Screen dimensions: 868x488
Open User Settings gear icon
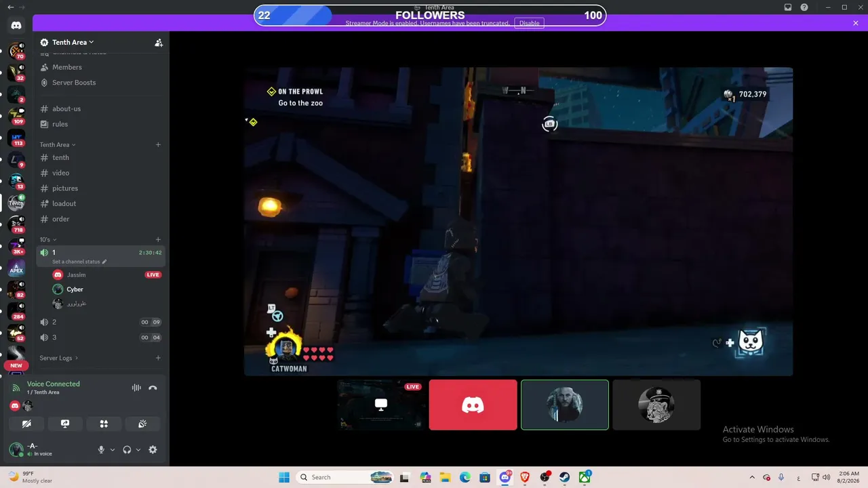(153, 449)
